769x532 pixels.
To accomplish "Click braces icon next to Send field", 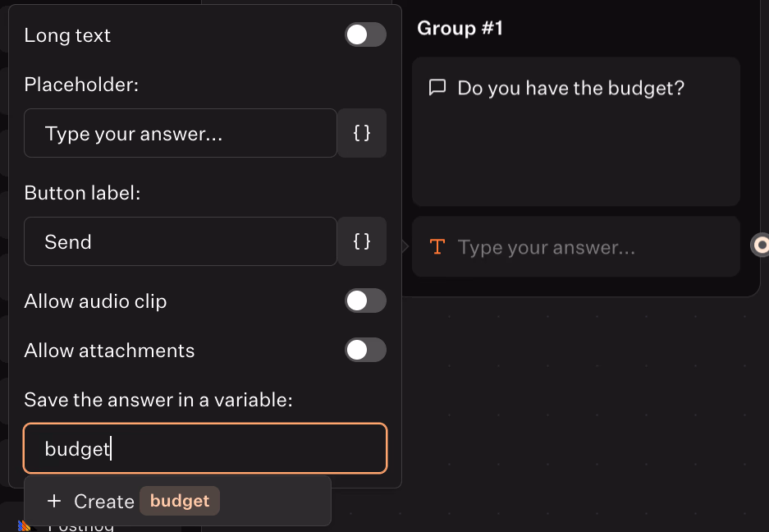I will coord(362,241).
